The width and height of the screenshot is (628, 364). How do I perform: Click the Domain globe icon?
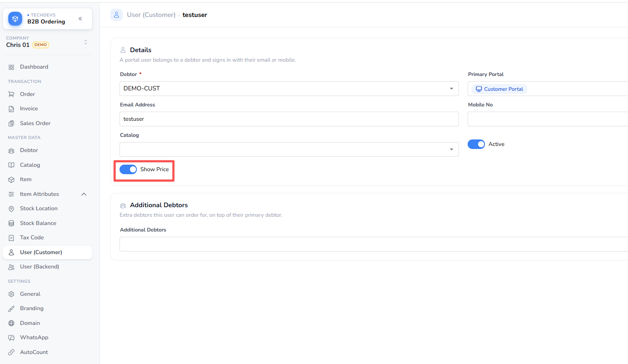click(11, 323)
